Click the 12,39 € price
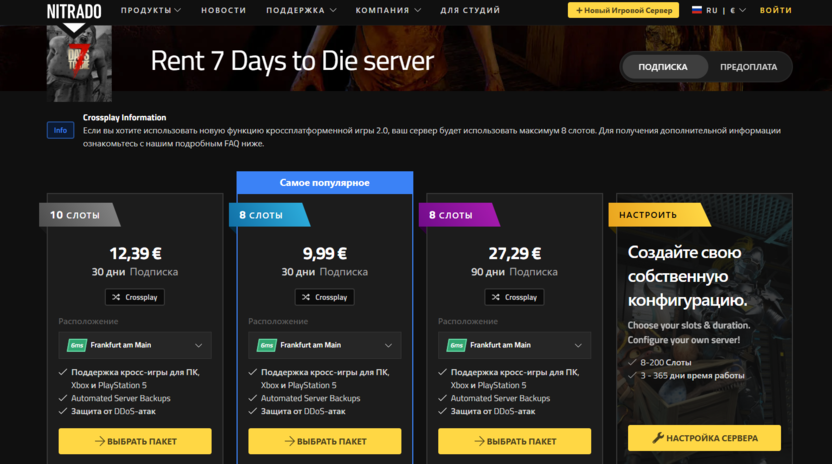This screenshot has height=464, width=832. (135, 254)
